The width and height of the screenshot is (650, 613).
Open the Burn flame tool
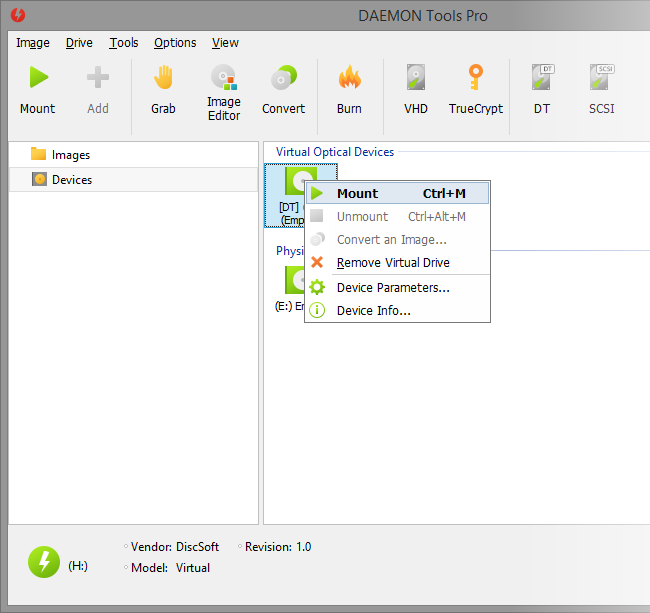tap(349, 78)
